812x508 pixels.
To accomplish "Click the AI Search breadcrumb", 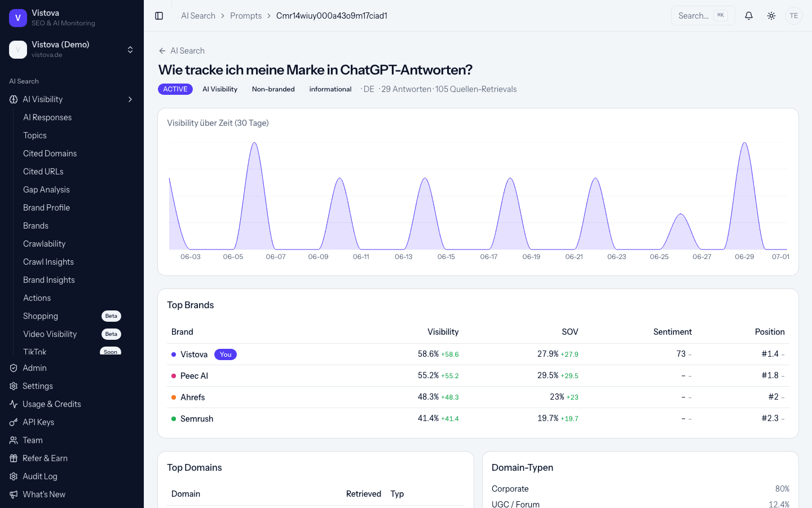I will [x=198, y=16].
